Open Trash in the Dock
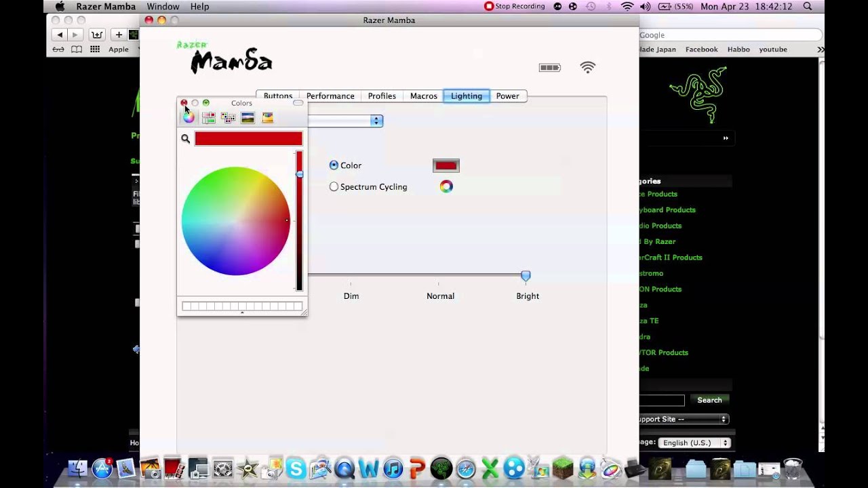868x488 pixels. coord(793,468)
